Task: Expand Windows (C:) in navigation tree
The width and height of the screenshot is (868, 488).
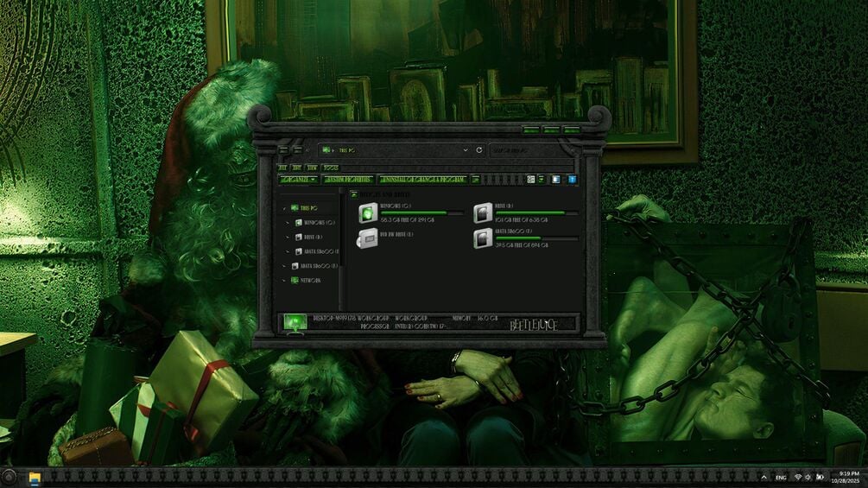Action: 288,223
